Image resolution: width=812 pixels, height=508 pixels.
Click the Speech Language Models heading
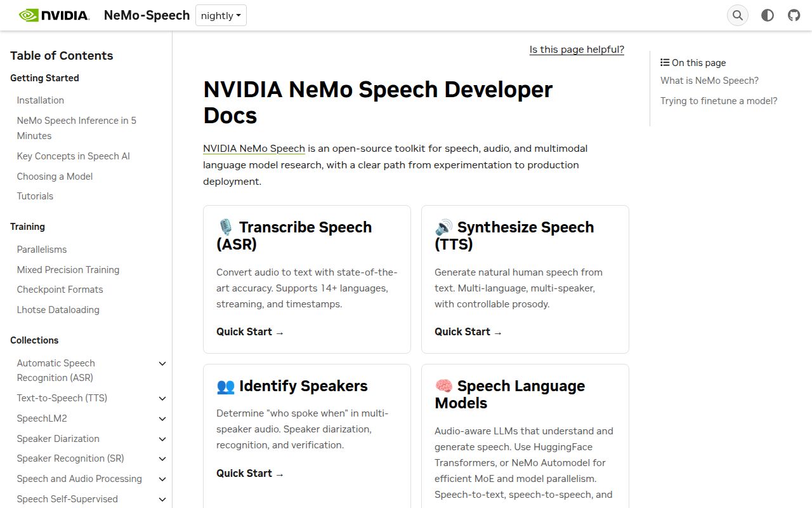(x=510, y=394)
